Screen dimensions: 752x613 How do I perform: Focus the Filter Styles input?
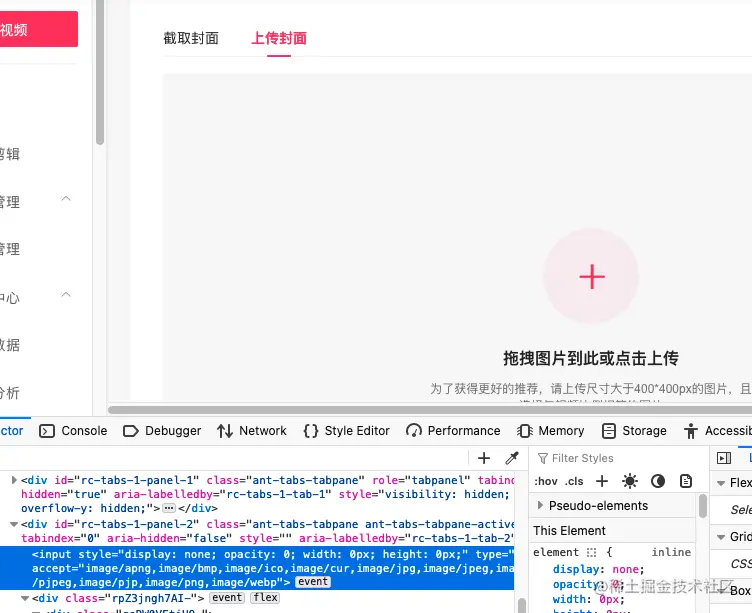621,458
